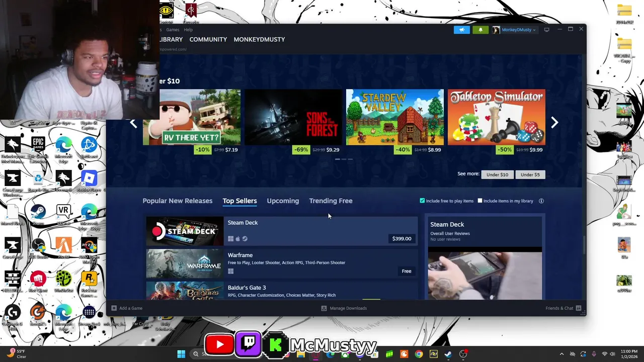
Task: Click the Steam Big Picture monitor icon
Action: pos(546,30)
